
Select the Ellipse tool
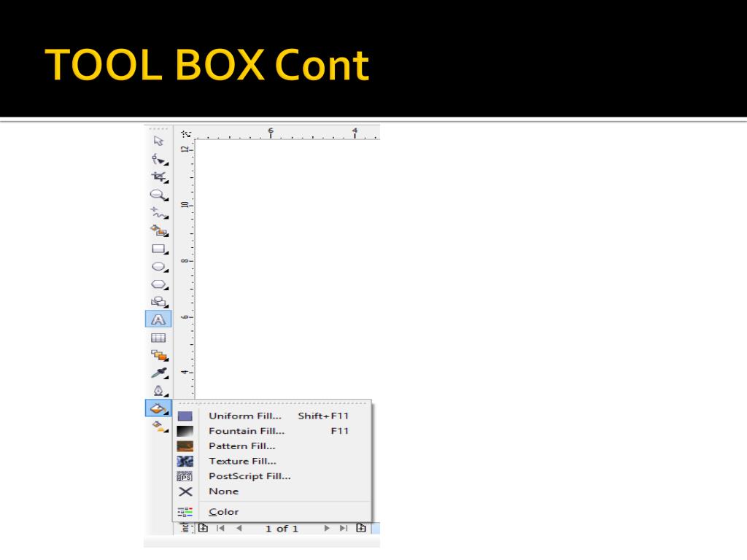(x=159, y=267)
